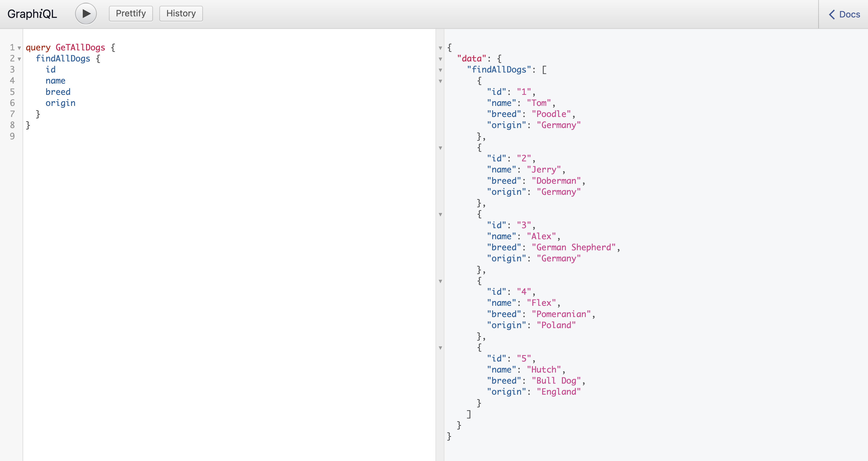Fold the findAllDogs selection on line 2
868x461 pixels.
tap(19, 59)
